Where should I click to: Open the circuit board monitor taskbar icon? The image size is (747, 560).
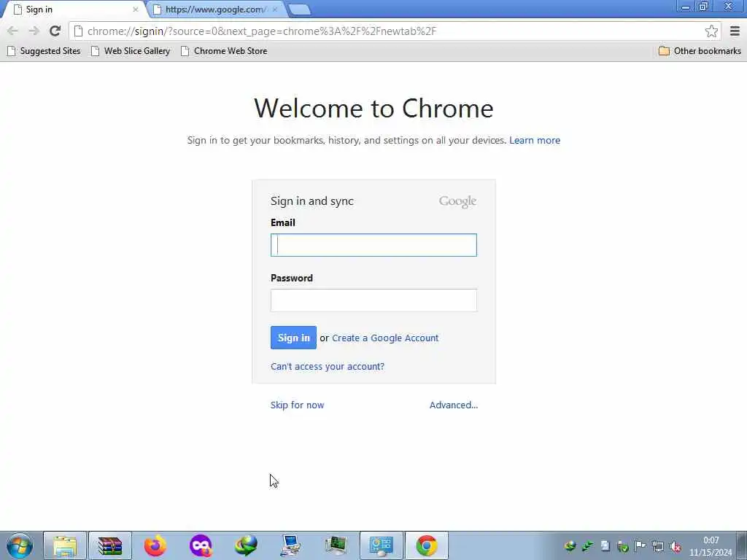pos(336,545)
